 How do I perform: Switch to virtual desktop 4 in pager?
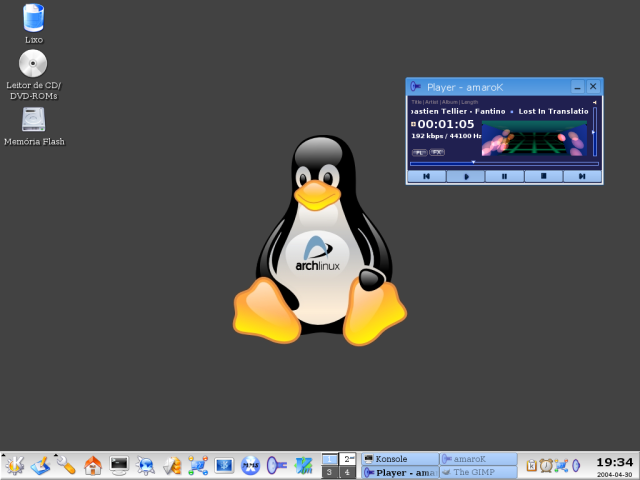347,472
